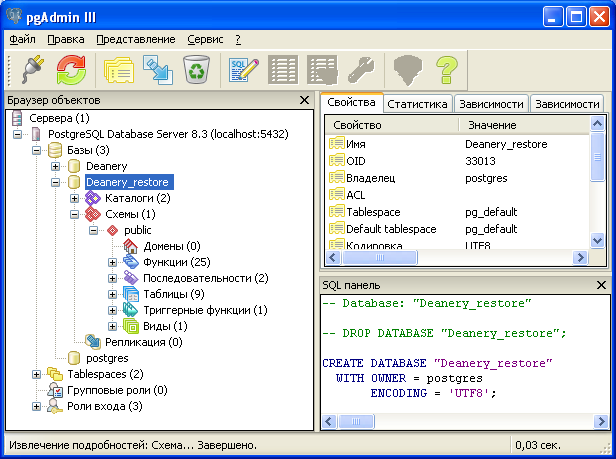Click the Deanery database cylinder icon
The width and height of the screenshot is (616, 459).
click(x=74, y=166)
